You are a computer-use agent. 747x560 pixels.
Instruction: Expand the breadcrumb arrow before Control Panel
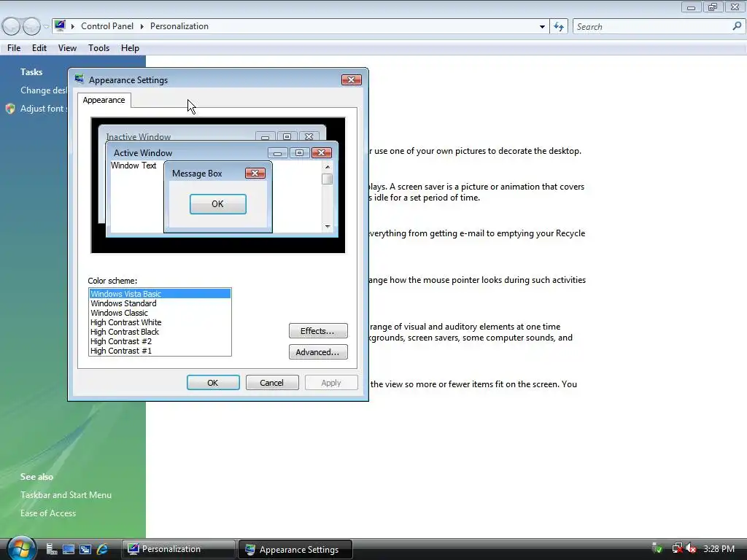(73, 26)
